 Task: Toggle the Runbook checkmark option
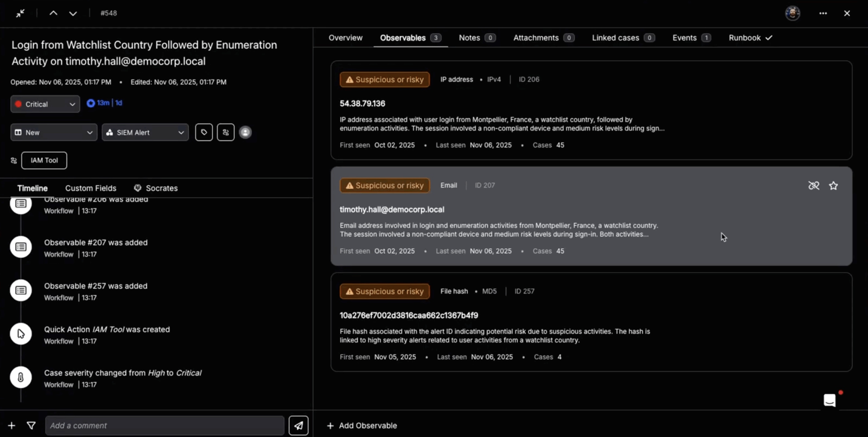(x=751, y=38)
